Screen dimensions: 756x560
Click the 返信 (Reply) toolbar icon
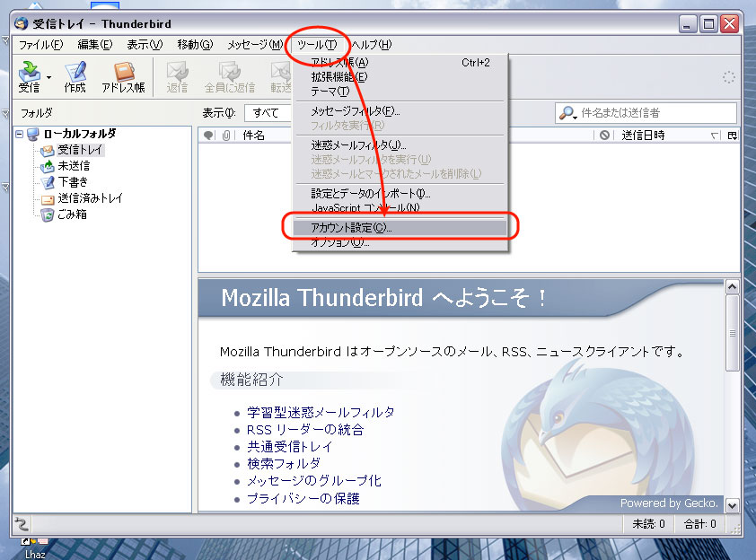(177, 76)
